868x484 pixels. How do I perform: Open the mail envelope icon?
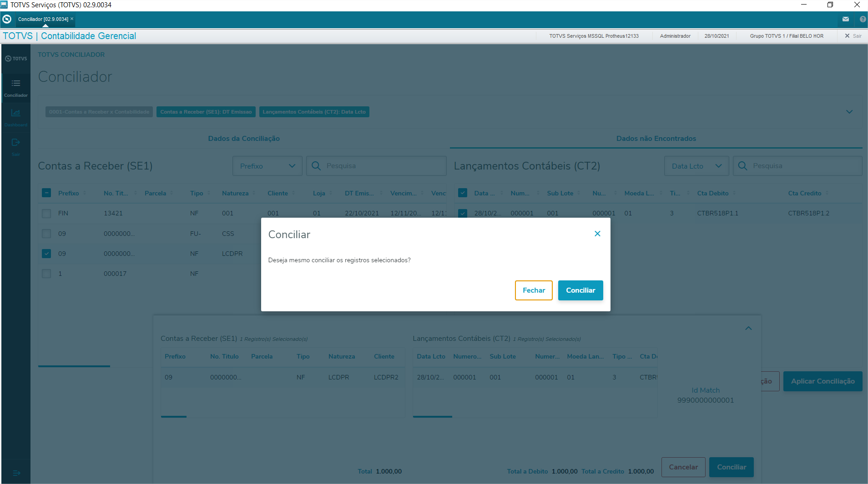pos(846,19)
